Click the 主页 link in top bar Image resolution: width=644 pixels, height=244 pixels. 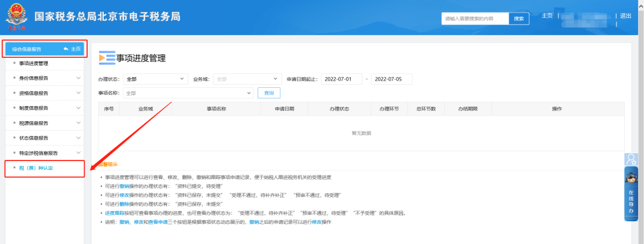pyautogui.click(x=547, y=16)
